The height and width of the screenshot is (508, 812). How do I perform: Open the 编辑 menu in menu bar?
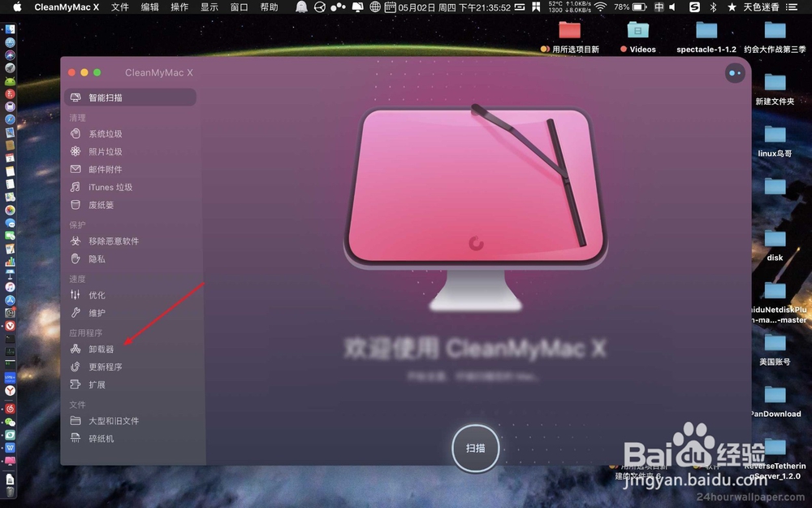pos(149,7)
